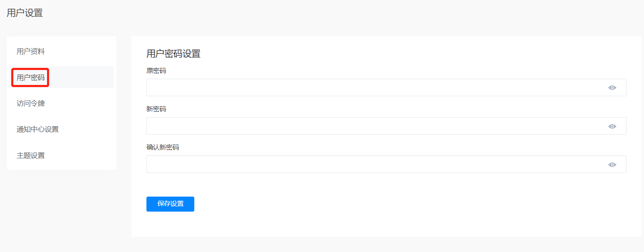Toggle visibility of the confirm password
The height and width of the screenshot is (252, 644).
pyautogui.click(x=612, y=165)
